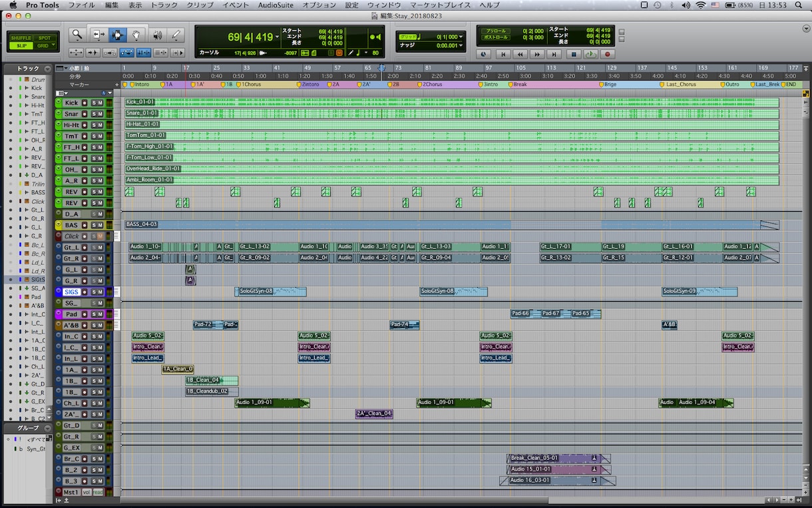Enable Slip edit mode

(x=21, y=45)
